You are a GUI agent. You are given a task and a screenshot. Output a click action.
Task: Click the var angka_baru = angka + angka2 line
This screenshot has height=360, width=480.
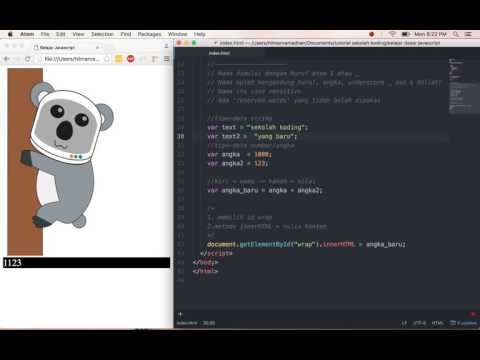[x=265, y=190]
